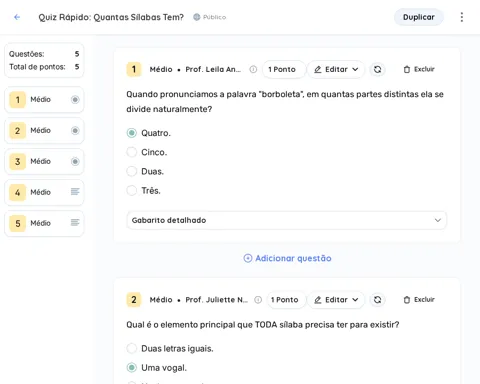Click the Público label
The width and height of the screenshot is (480, 384).
click(214, 17)
